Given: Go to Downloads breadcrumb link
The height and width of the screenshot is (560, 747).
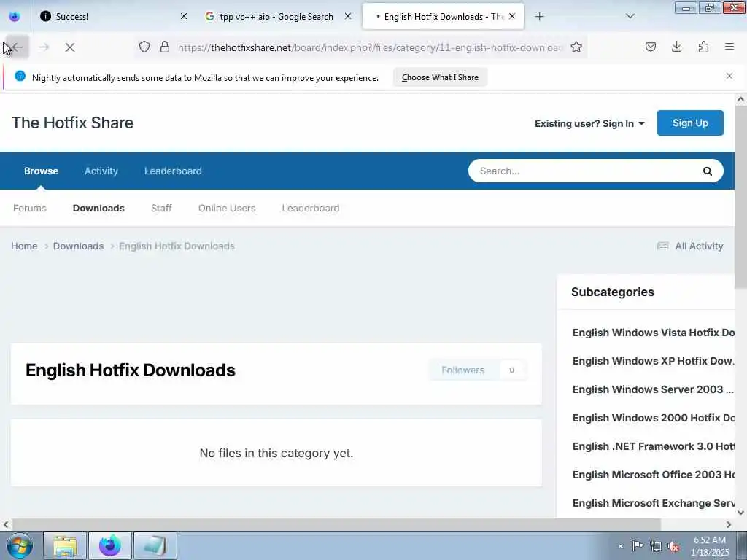Looking at the screenshot, I should 78,246.
